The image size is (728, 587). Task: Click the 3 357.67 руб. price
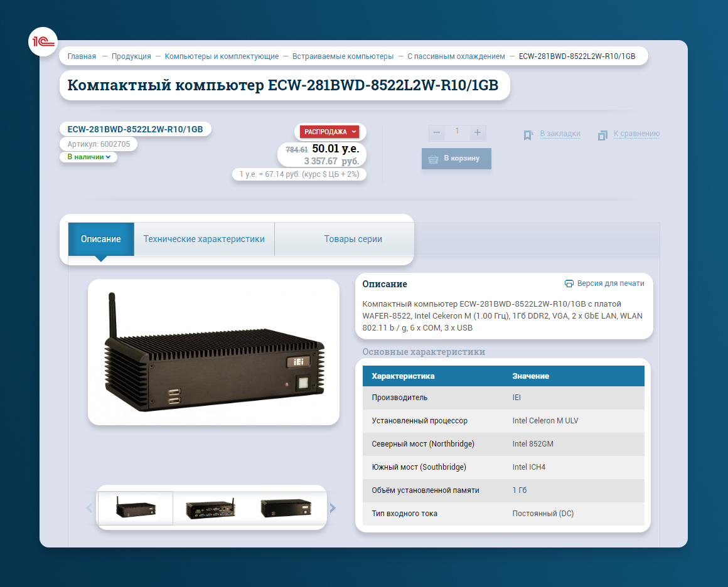tap(331, 161)
